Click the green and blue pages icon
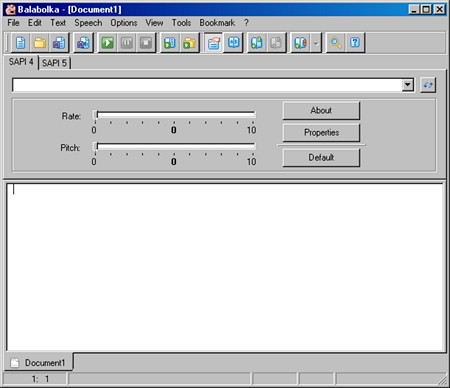This screenshot has height=388, width=450. (x=257, y=43)
